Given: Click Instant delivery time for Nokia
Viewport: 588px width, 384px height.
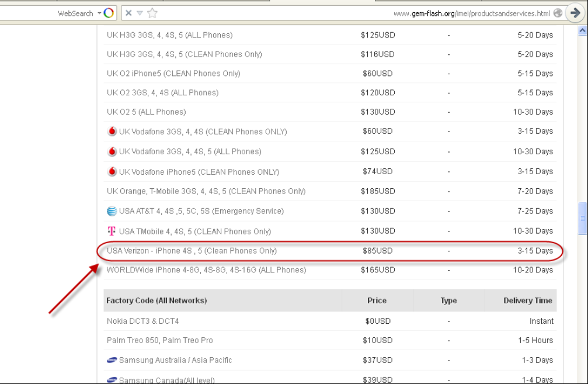Looking at the screenshot, I should click(x=541, y=321).
